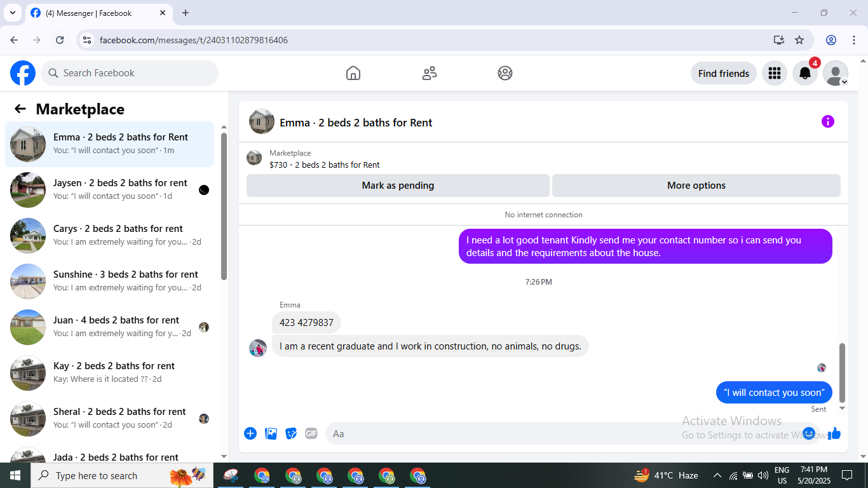Click the $730 - 2 beds listing link
Image resolution: width=868 pixels, height=488 pixels.
click(x=324, y=165)
